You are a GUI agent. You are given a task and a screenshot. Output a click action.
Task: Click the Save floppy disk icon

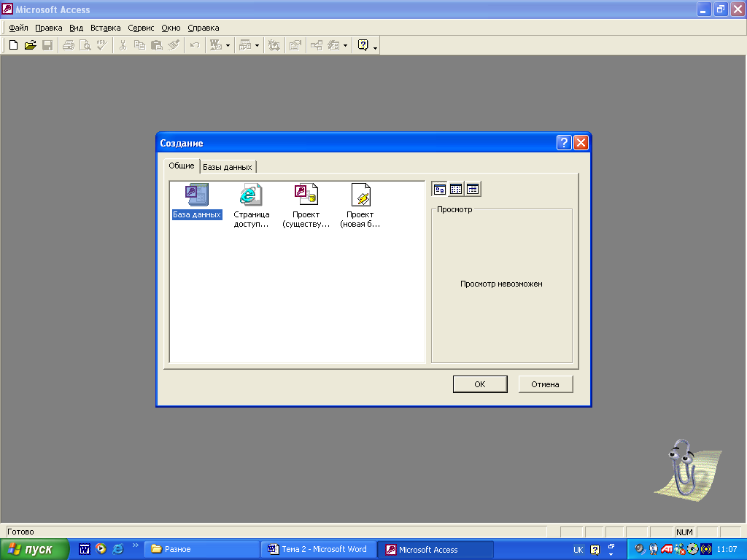[x=47, y=45]
